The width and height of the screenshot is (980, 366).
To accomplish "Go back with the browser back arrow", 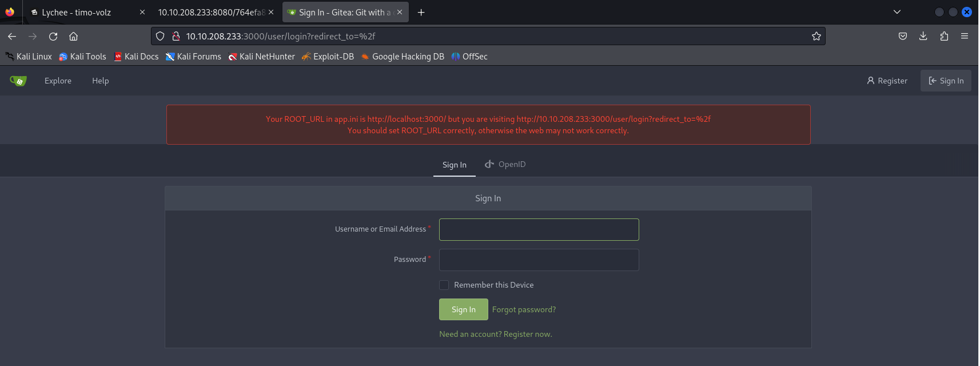I will (12, 36).
